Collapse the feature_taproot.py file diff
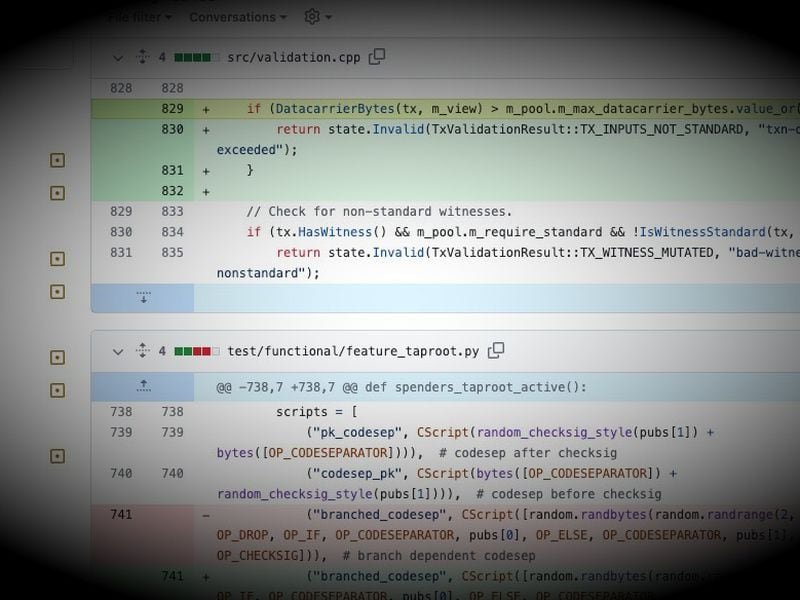The image size is (800, 600). (117, 351)
